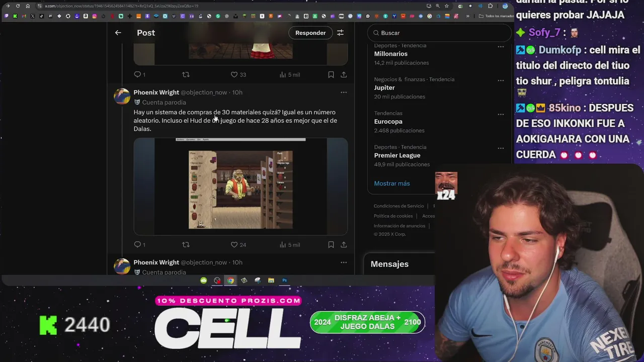Open more options for Eurocopa trend
The width and height of the screenshot is (644, 362).
click(501, 114)
